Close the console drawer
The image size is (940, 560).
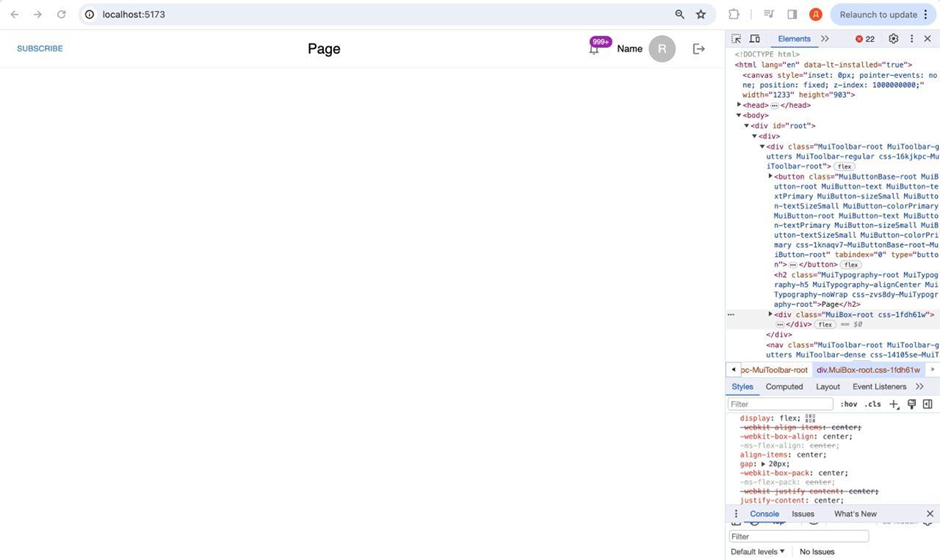(930, 514)
